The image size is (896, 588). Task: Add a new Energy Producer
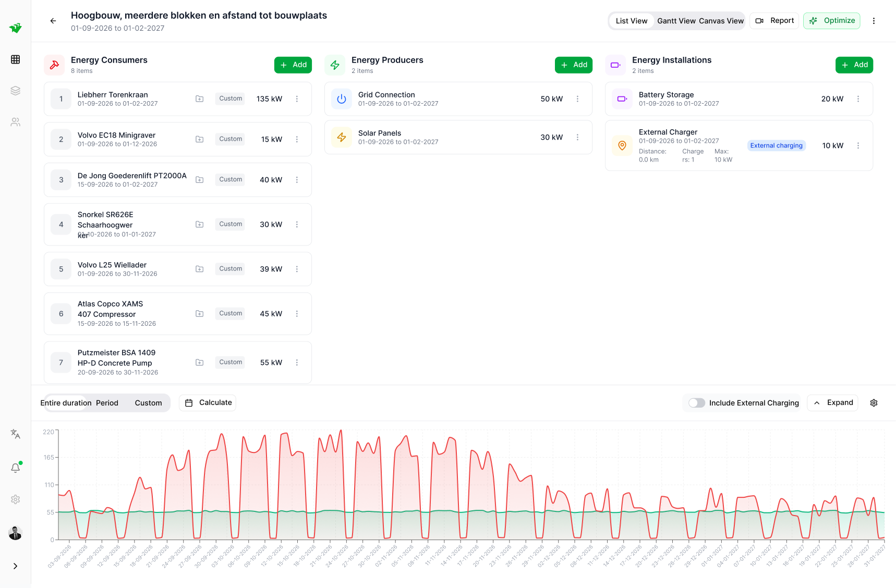pyautogui.click(x=574, y=65)
